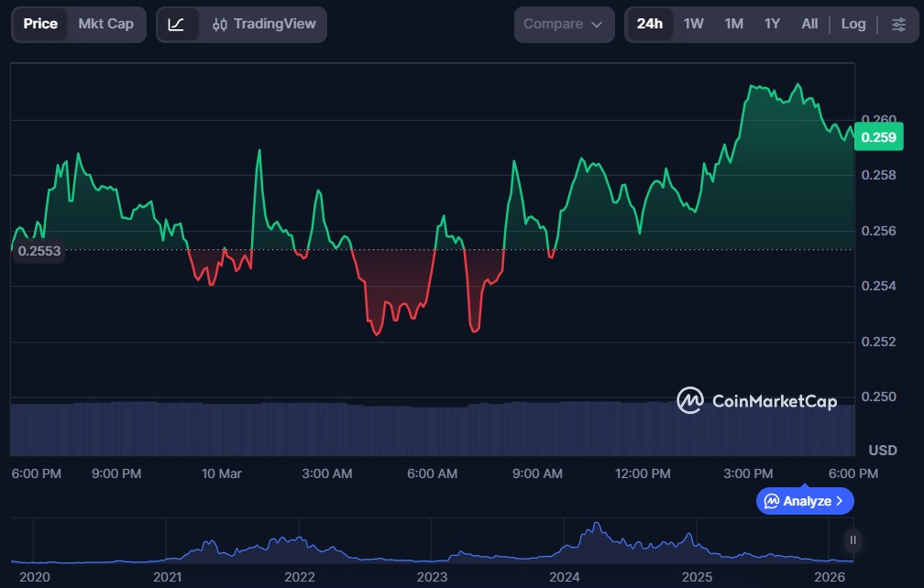The image size is (924, 588).
Task: Enable Log scale on the chart
Action: coord(852,25)
